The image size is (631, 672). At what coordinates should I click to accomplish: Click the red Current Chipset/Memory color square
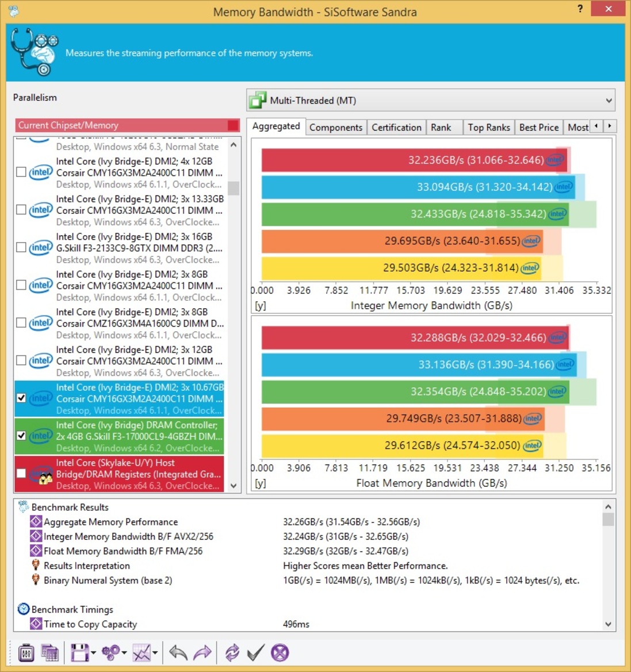[233, 125]
